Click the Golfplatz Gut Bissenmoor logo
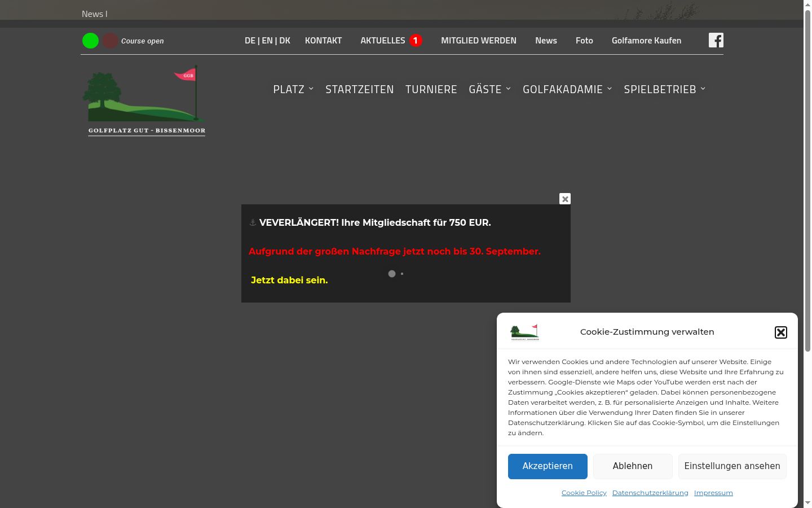812x508 pixels. [145, 100]
